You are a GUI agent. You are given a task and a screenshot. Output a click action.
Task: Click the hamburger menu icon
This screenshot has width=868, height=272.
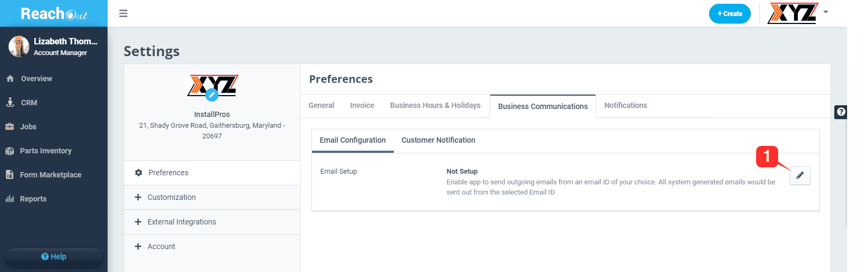click(x=123, y=13)
